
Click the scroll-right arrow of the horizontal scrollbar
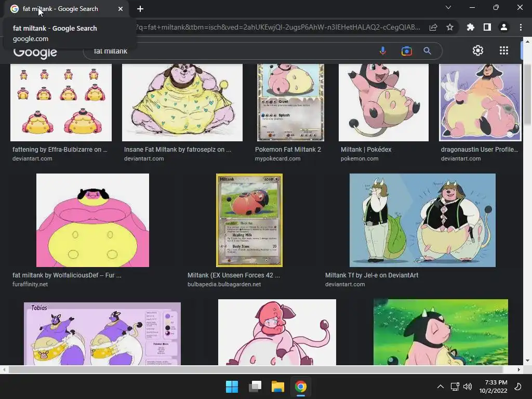519,369
